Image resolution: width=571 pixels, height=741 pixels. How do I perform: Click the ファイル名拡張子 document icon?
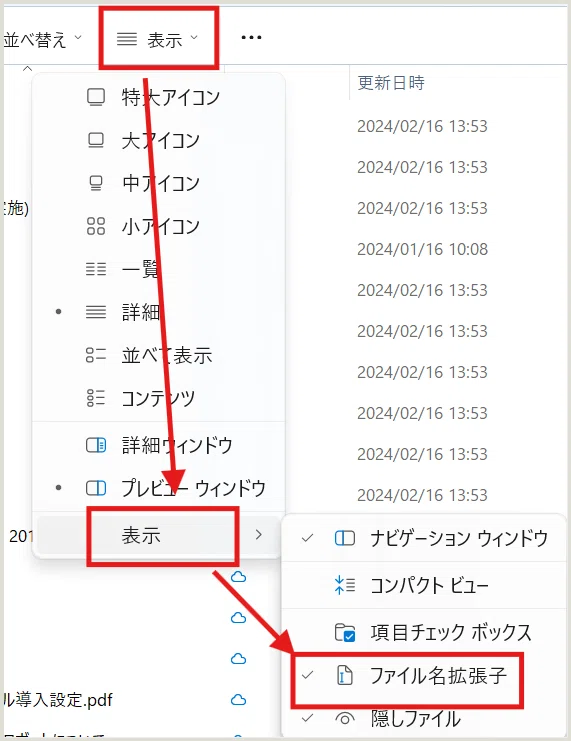tap(345, 675)
